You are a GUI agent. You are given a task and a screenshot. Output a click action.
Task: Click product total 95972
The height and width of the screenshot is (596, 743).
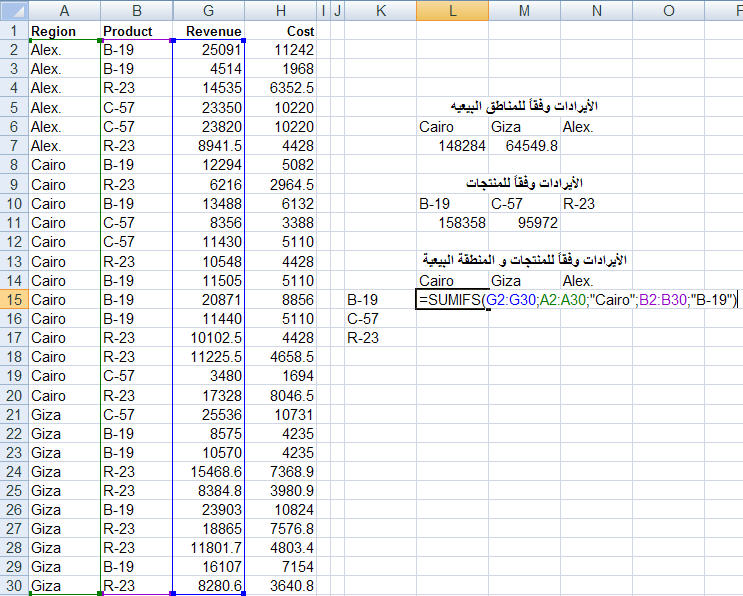(537, 223)
